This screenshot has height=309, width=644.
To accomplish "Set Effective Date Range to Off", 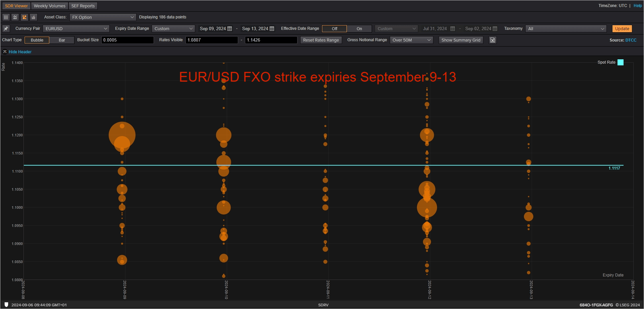I will [x=334, y=29].
